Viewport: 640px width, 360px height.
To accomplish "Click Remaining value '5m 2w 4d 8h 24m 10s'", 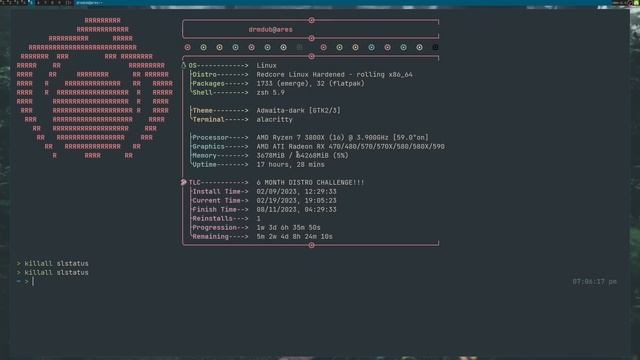I will pyautogui.click(x=294, y=236).
